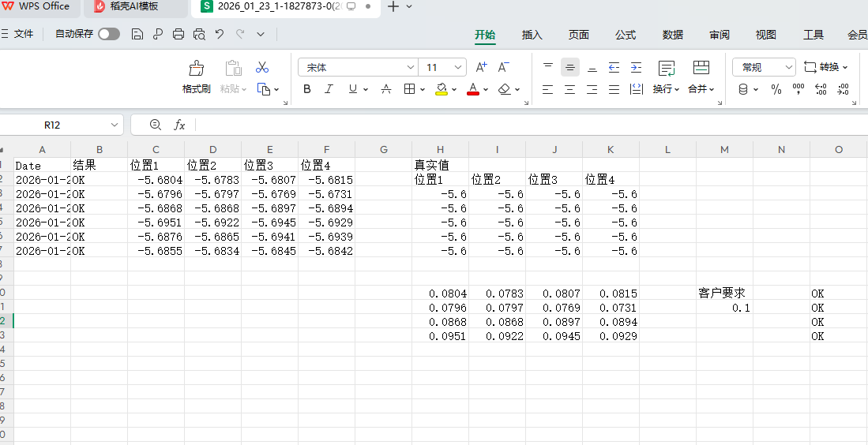The image size is (868, 445).
Task: Switch to the 页面 Page tab
Action: [578, 35]
